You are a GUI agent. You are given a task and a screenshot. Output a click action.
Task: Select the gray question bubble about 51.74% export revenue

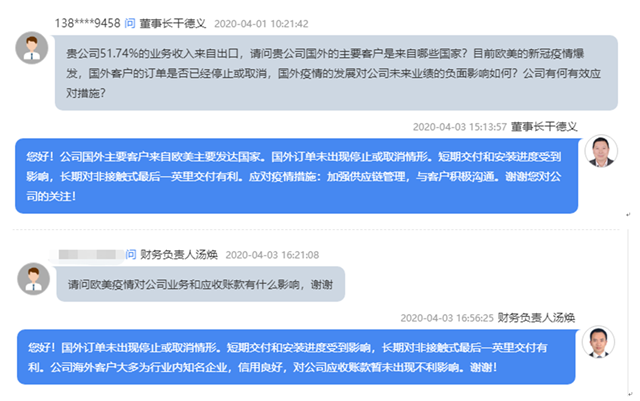[x=336, y=73]
